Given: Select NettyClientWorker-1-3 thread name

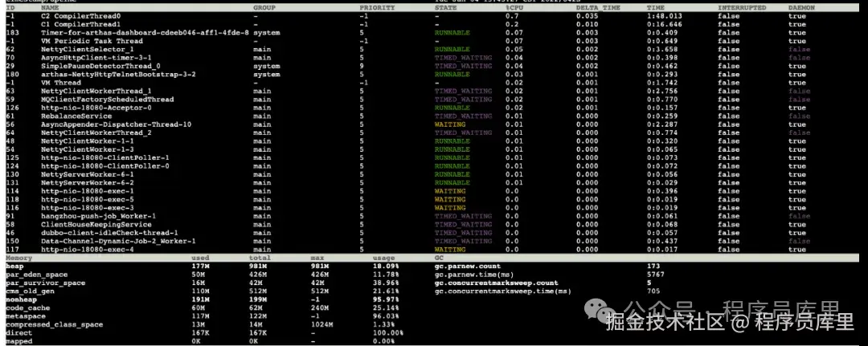Looking at the screenshot, I should click(x=88, y=149).
